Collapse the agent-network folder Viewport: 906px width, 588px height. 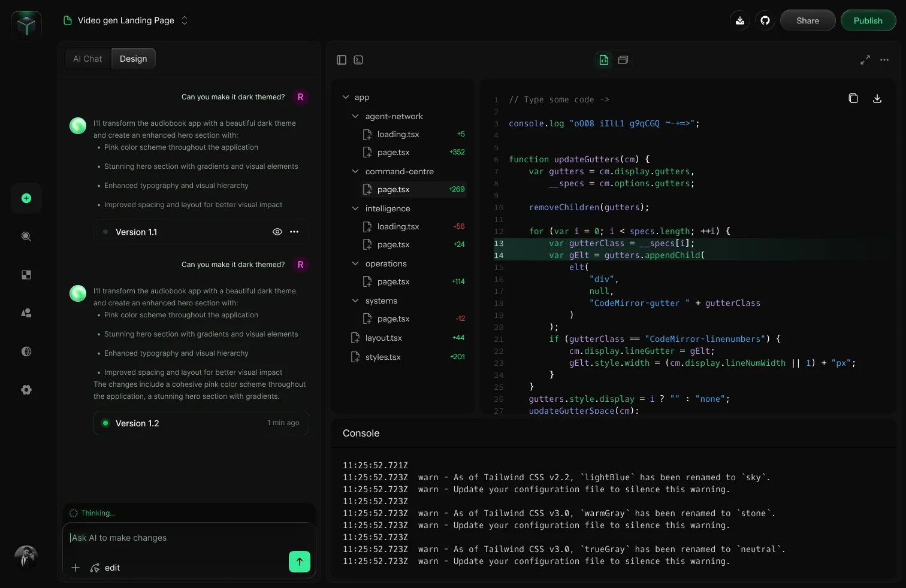[x=355, y=116]
